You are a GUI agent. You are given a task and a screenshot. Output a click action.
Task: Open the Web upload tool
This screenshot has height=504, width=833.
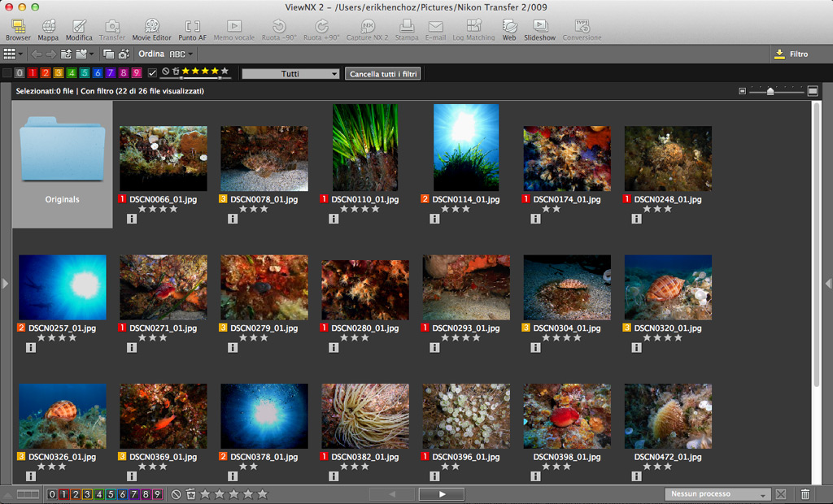coord(509,30)
